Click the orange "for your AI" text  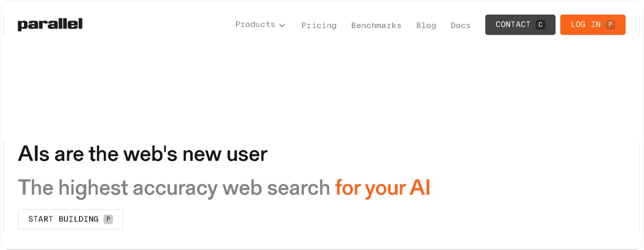pos(383,187)
